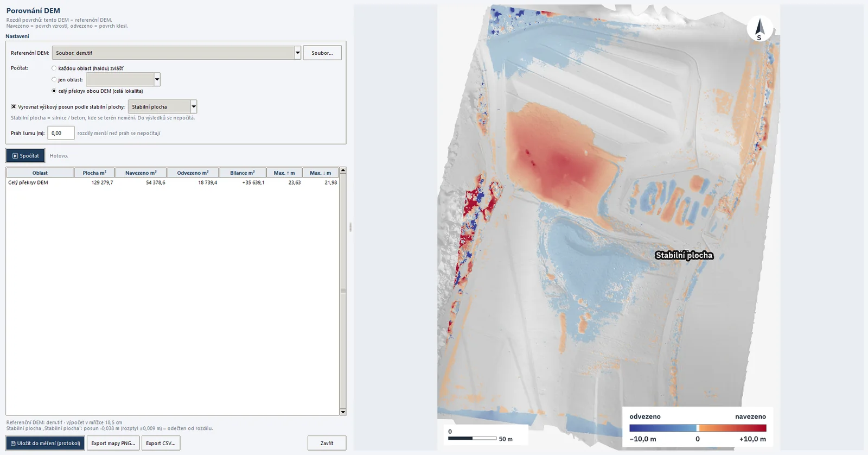Open the 'jen oblast' area dropdown

(x=157, y=79)
